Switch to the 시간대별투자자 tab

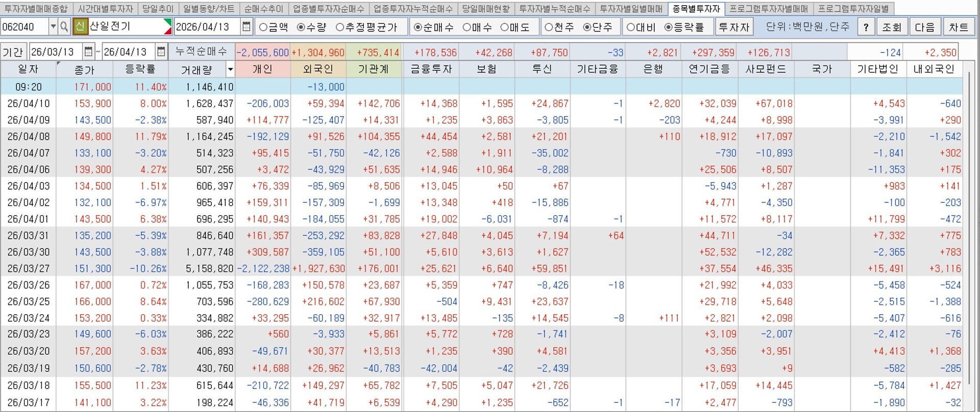(106, 9)
